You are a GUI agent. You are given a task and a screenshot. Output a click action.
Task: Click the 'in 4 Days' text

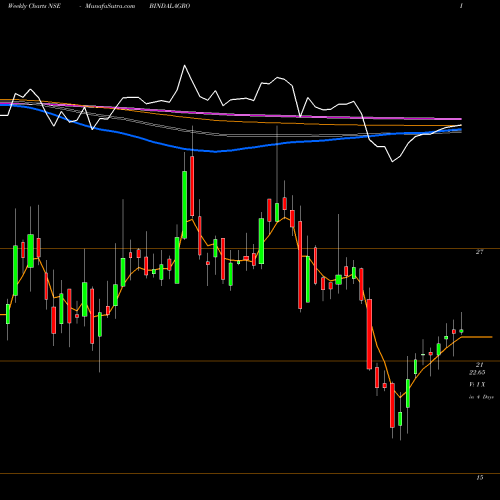(x=481, y=397)
